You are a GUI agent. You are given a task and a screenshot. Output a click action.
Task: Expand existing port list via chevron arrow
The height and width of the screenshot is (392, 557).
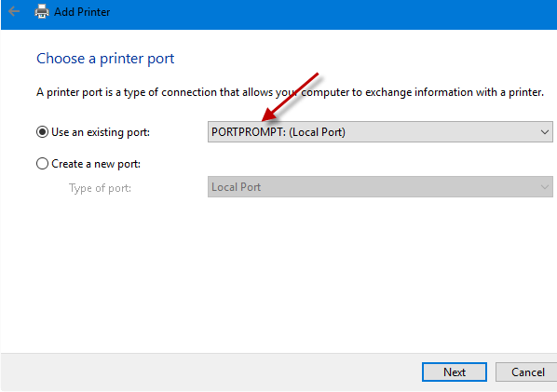(545, 132)
